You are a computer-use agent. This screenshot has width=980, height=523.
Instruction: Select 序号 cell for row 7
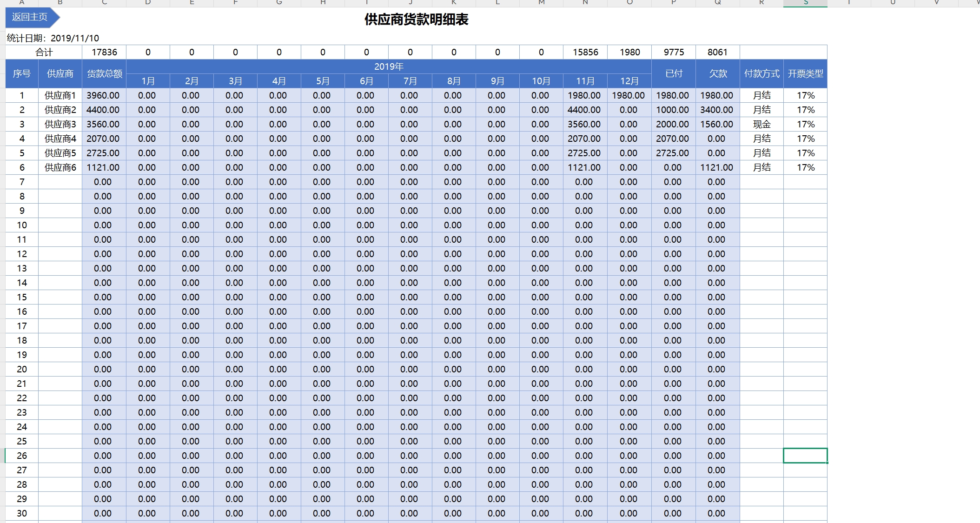click(22, 182)
